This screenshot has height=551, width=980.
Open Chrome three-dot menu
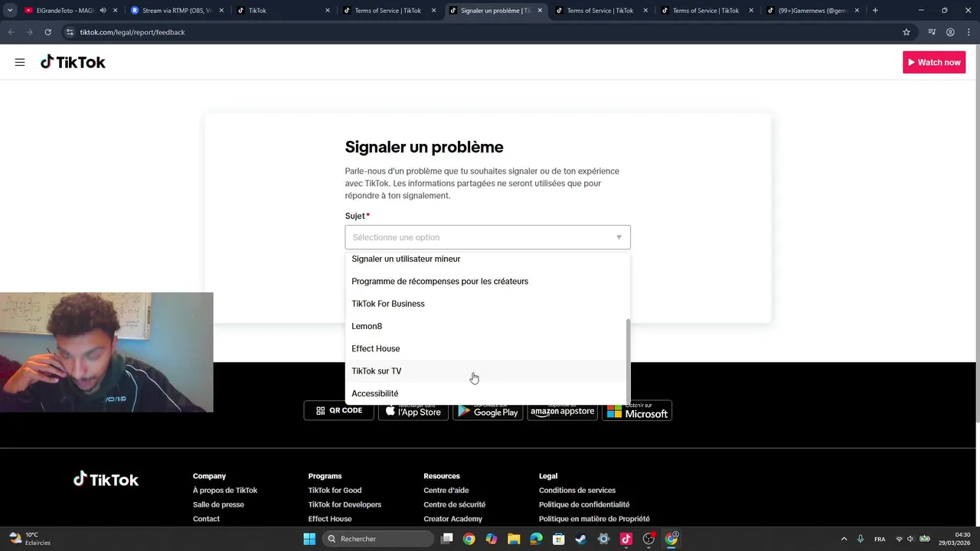(968, 32)
